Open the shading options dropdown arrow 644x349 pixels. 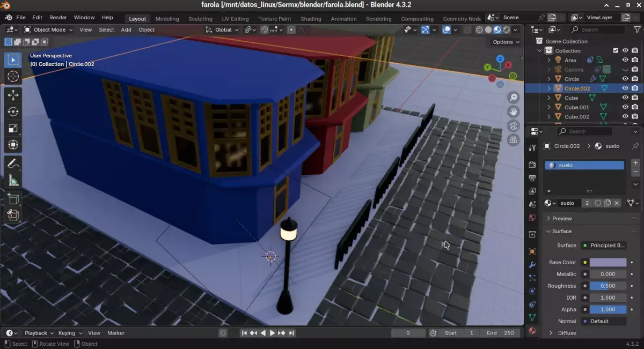click(x=516, y=29)
